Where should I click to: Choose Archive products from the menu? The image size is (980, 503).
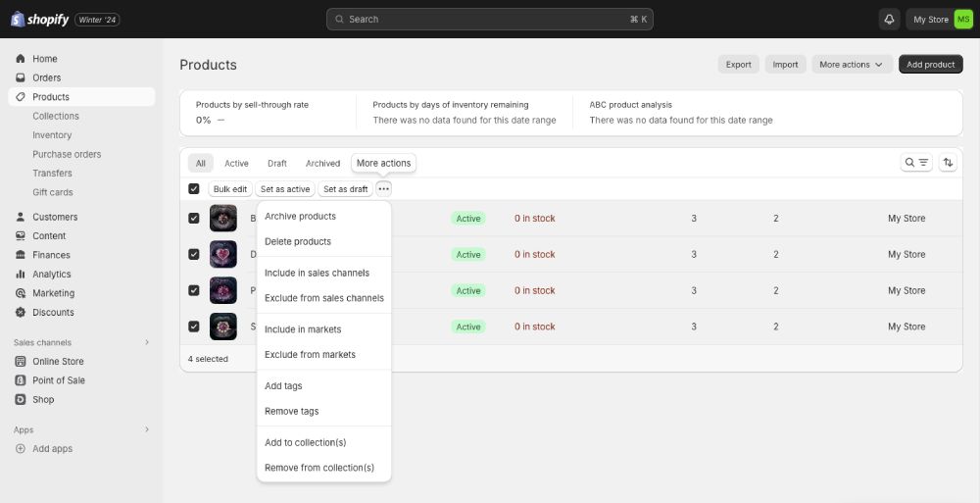click(300, 217)
